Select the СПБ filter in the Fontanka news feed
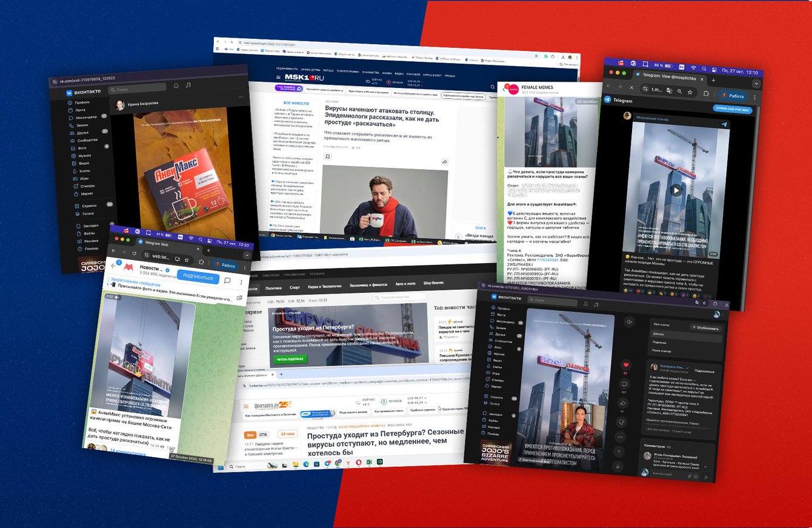 (x=264, y=435)
